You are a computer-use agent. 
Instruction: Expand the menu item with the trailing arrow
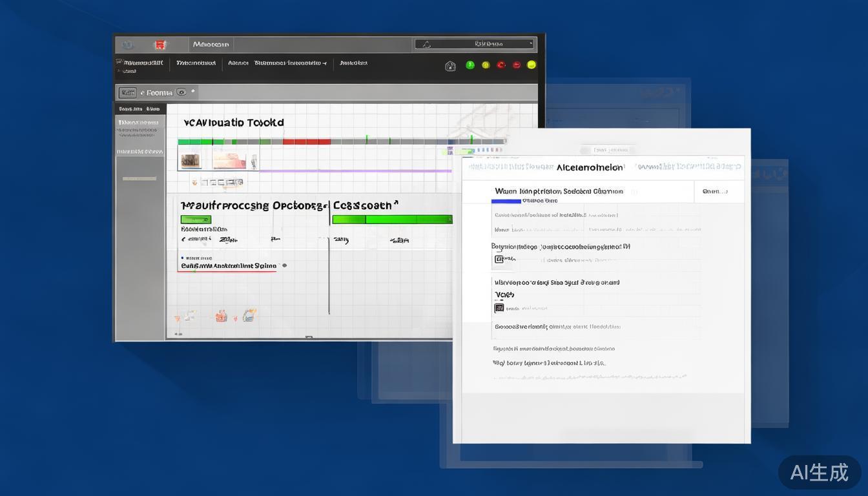290,63
